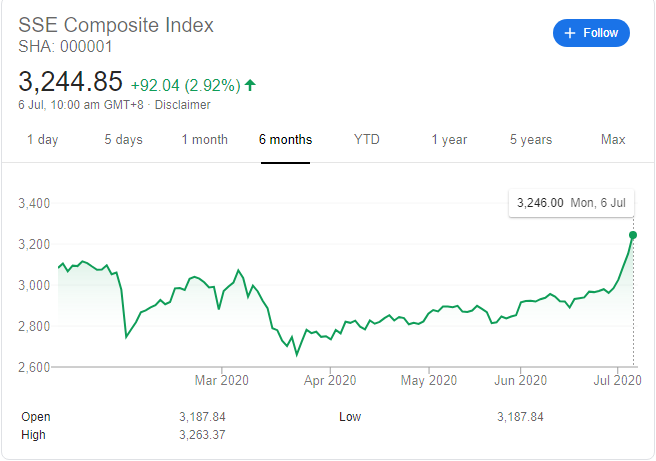Click the 6 months tab
656x461 pixels.
[x=285, y=140]
